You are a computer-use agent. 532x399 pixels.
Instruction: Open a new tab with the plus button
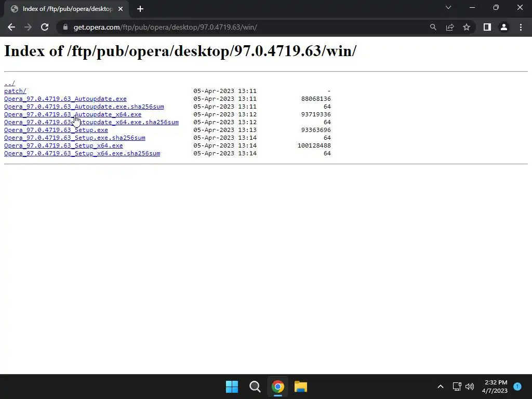pos(140,9)
